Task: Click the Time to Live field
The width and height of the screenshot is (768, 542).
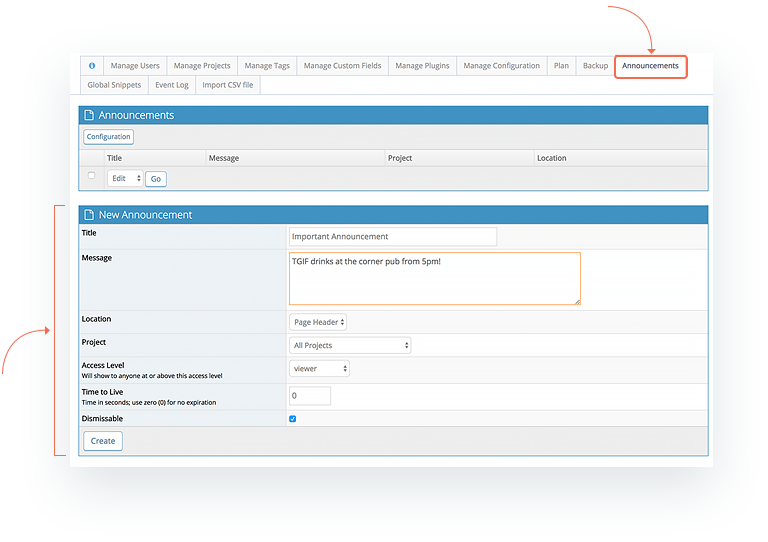Action: [x=310, y=396]
